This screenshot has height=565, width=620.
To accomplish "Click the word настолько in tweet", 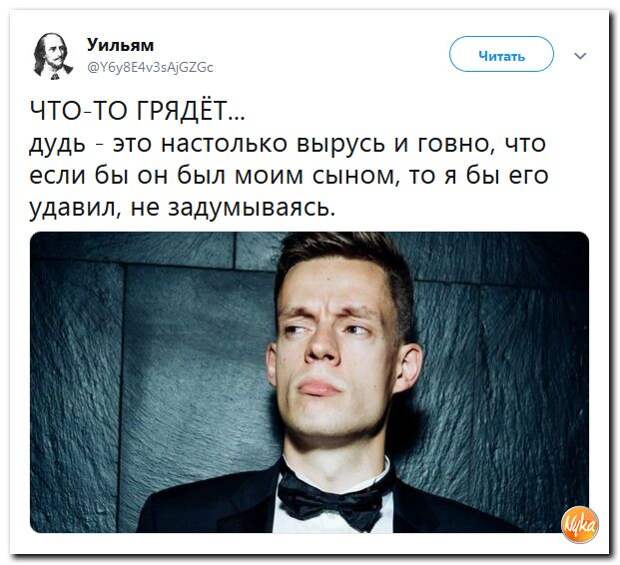I will click(x=225, y=144).
